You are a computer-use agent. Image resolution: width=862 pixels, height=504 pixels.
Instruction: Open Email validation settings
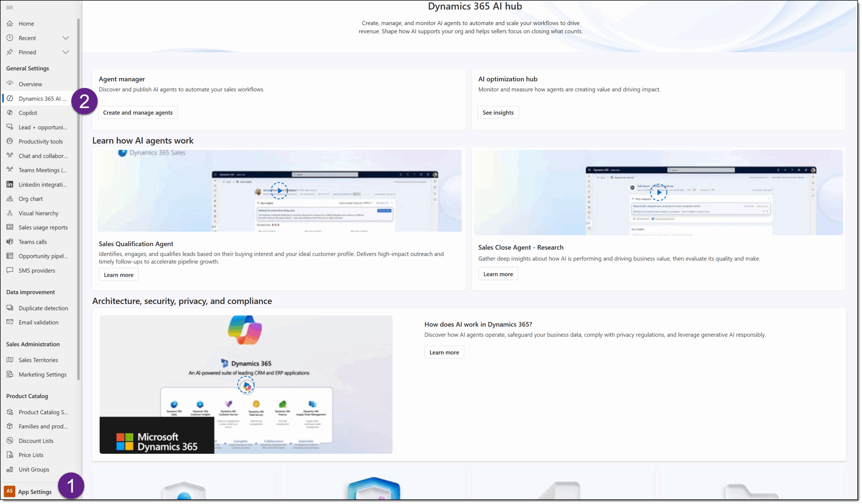[38, 322]
